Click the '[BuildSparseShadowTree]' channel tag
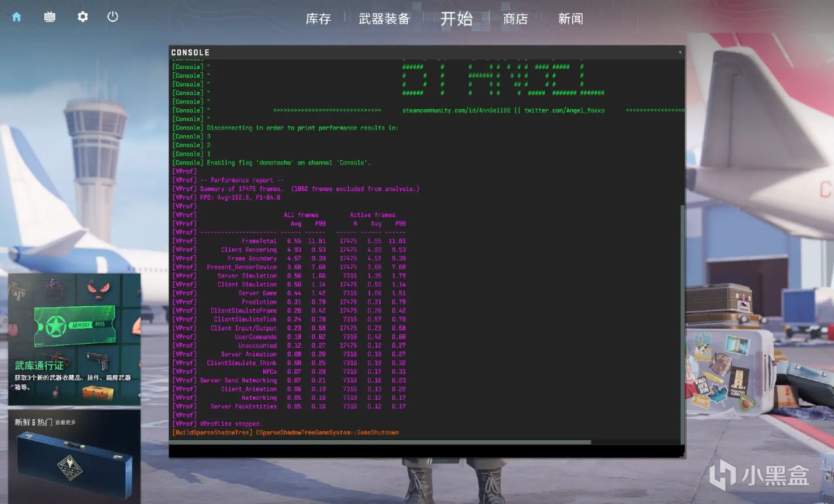The image size is (834, 504). 212,433
